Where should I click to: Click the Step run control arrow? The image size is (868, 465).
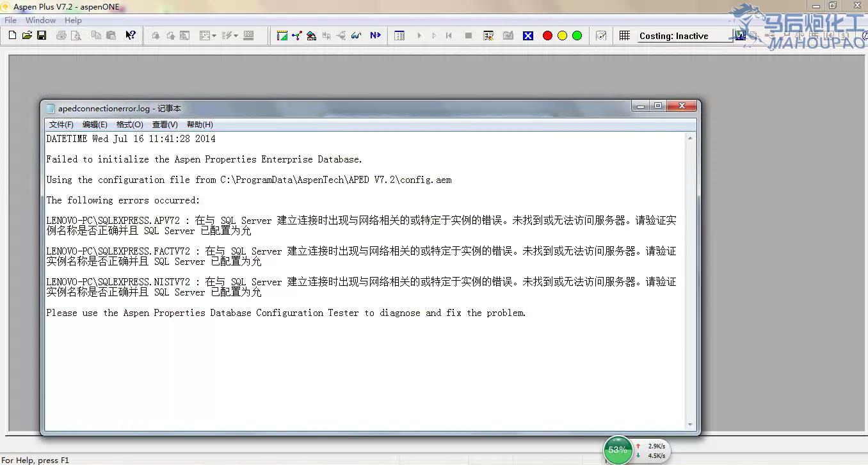click(x=434, y=36)
